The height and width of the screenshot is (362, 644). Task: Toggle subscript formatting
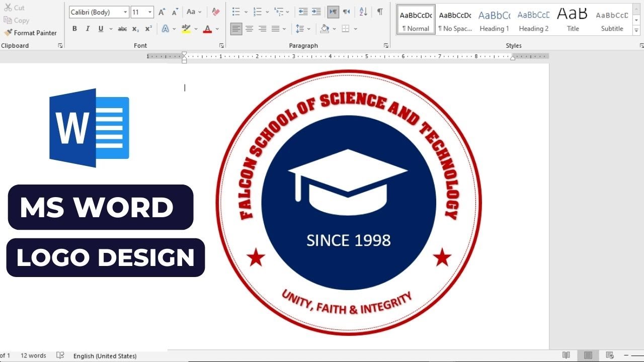[x=135, y=29]
